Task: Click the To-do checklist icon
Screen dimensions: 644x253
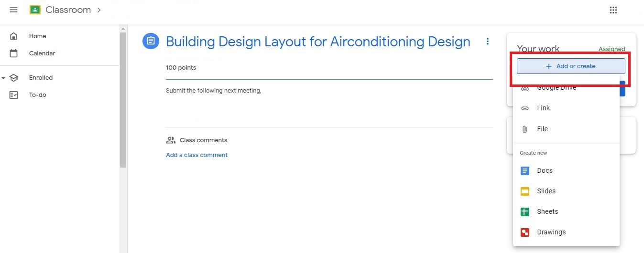Action: [x=14, y=95]
